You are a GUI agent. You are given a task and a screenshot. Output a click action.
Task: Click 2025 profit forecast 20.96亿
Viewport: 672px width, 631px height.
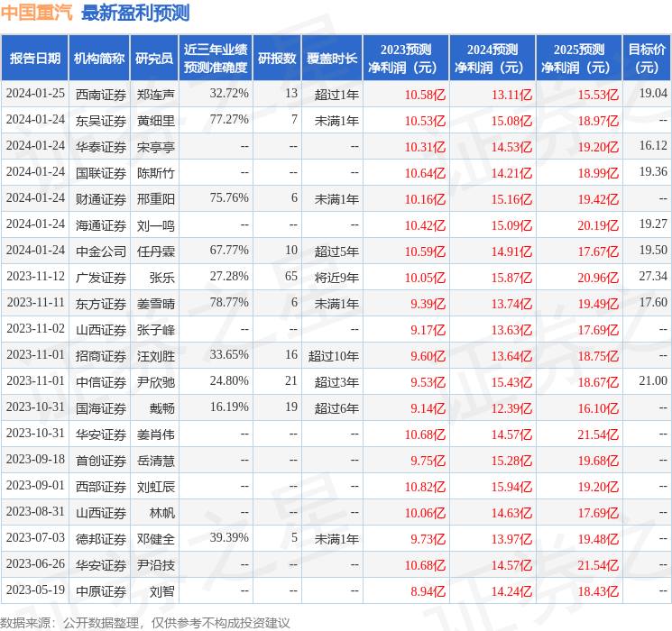click(598, 278)
